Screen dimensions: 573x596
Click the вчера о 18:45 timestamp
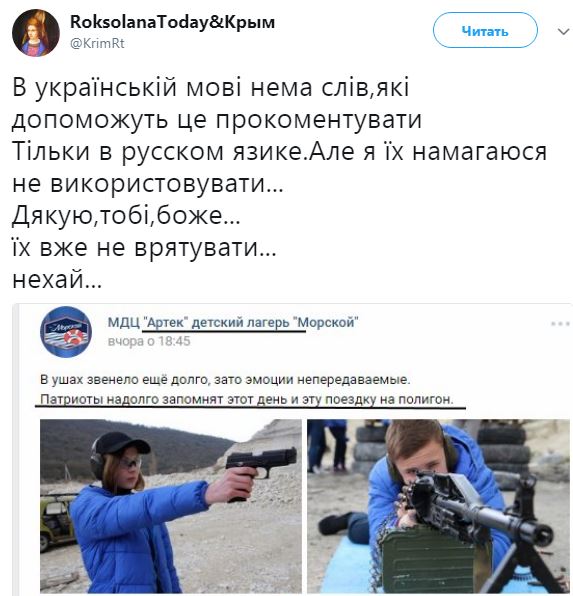(x=149, y=341)
